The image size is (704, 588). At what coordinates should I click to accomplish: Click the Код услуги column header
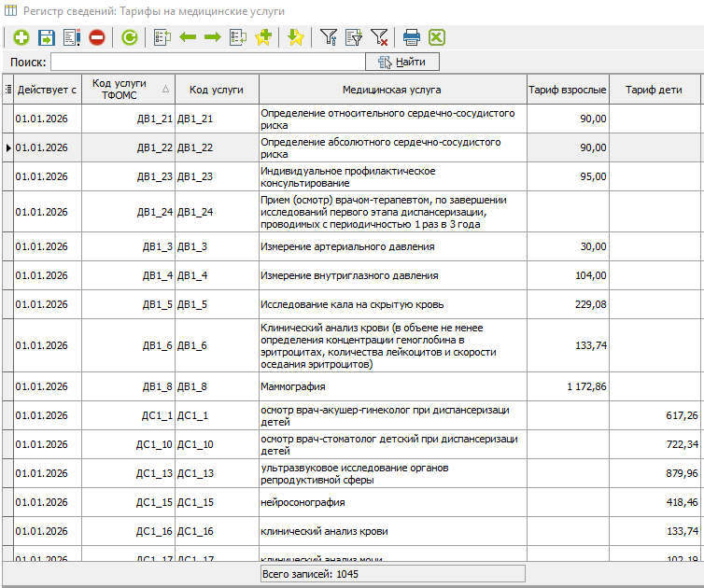(x=217, y=90)
